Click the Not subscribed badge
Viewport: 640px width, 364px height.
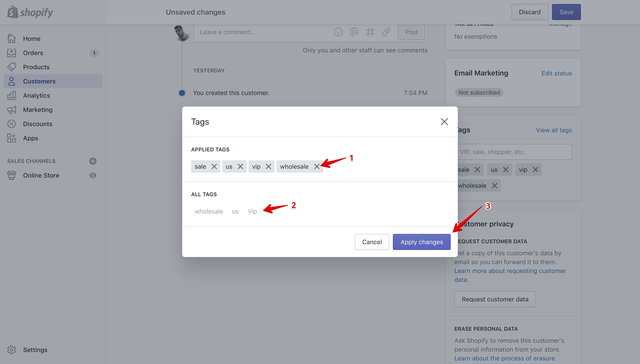point(479,93)
